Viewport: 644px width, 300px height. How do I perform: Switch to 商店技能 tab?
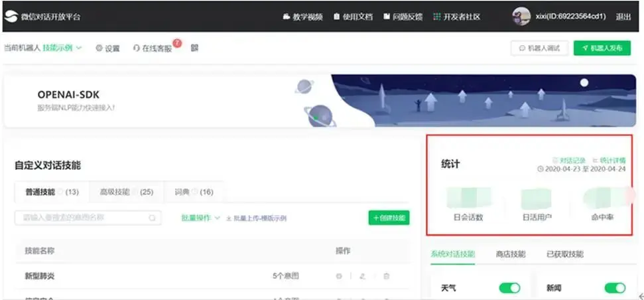511,254
